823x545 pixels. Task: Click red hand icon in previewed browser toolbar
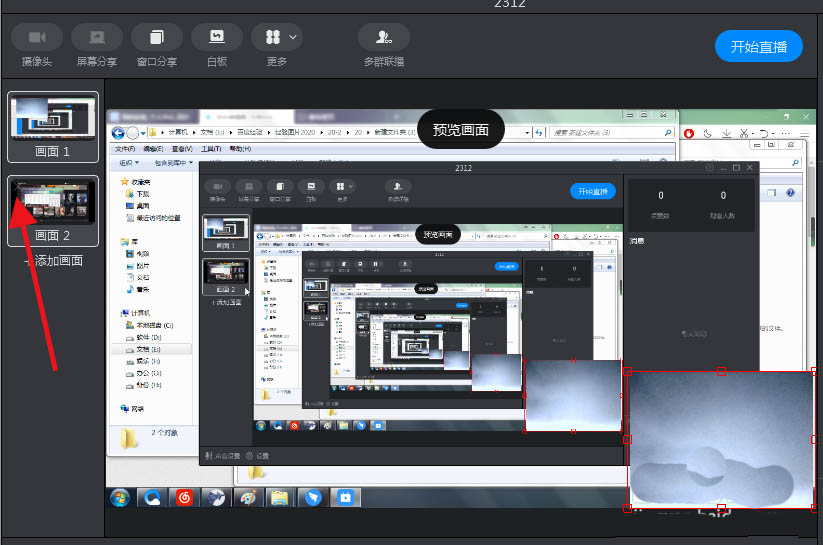689,133
